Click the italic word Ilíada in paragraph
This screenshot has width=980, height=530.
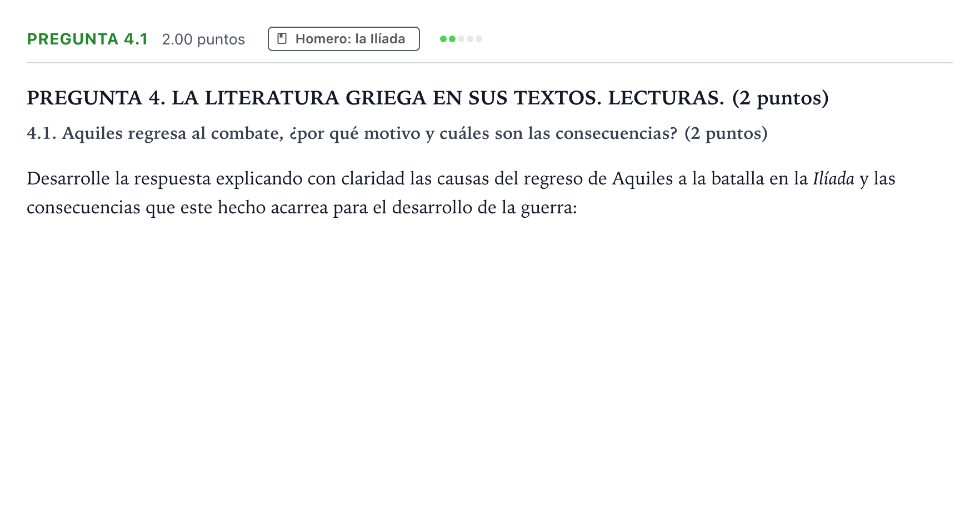click(833, 178)
